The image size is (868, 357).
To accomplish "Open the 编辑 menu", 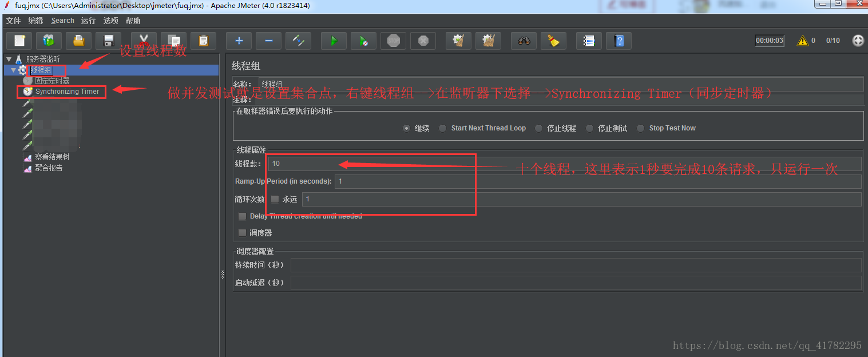I will point(35,21).
